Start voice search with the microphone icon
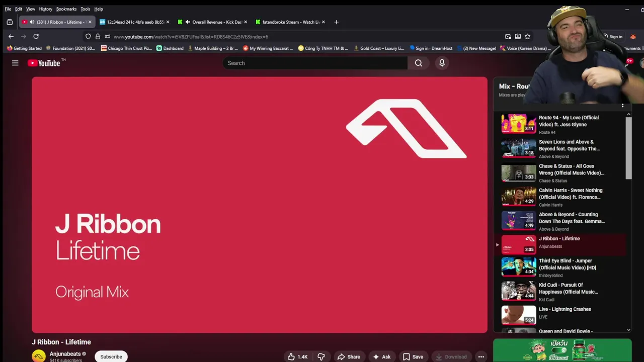Image resolution: width=644 pixels, height=362 pixels. 442,63
